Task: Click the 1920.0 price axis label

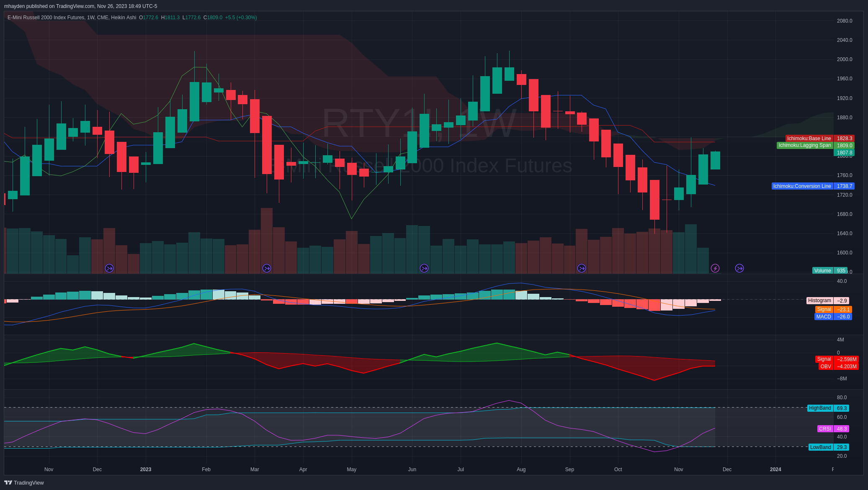Action: coord(845,98)
